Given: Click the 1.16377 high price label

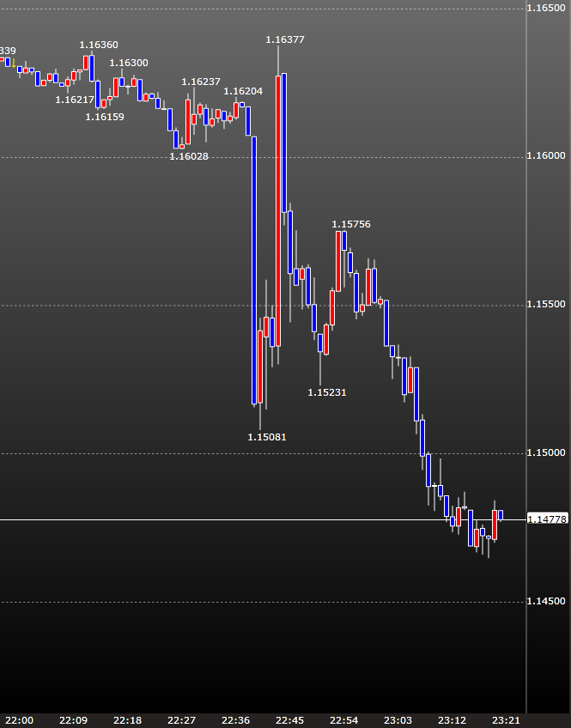Looking at the screenshot, I should click(x=285, y=40).
